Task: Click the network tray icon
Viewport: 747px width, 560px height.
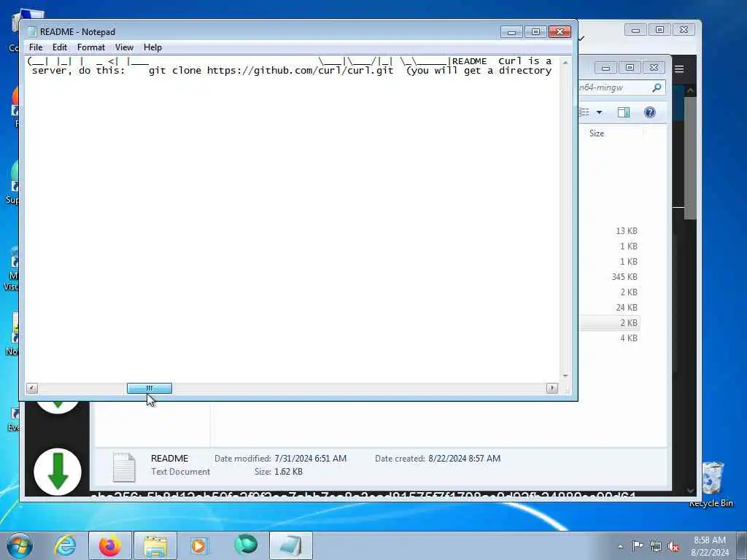Action: (x=656, y=546)
